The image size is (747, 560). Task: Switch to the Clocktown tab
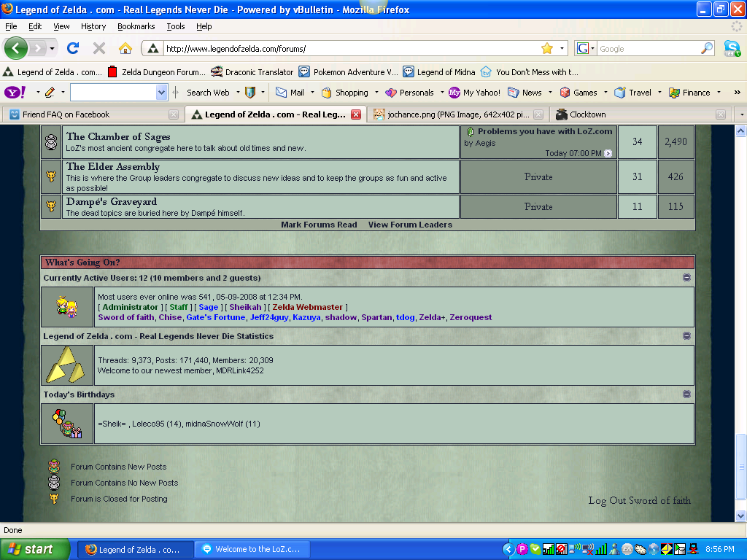(x=640, y=114)
